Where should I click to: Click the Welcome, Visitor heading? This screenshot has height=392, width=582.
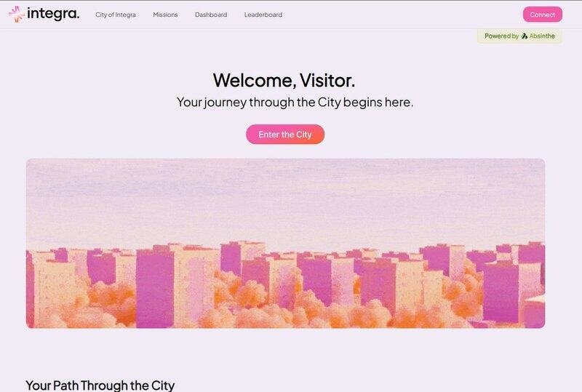pyautogui.click(x=284, y=80)
